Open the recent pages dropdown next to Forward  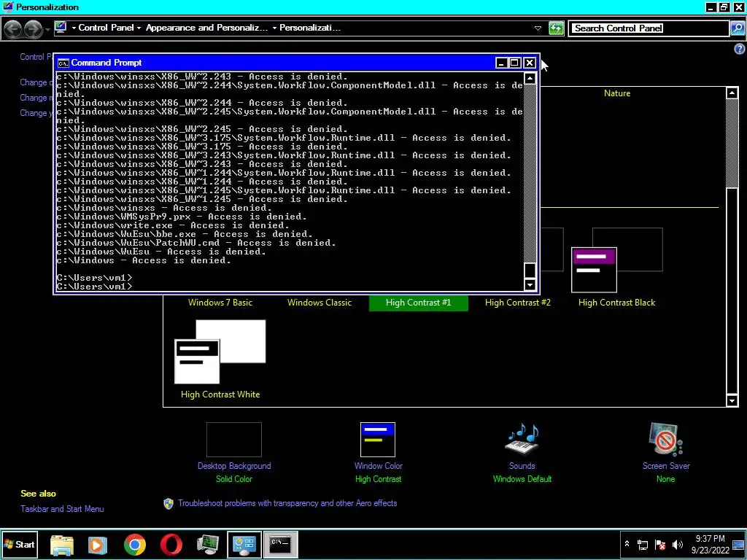tap(47, 29)
